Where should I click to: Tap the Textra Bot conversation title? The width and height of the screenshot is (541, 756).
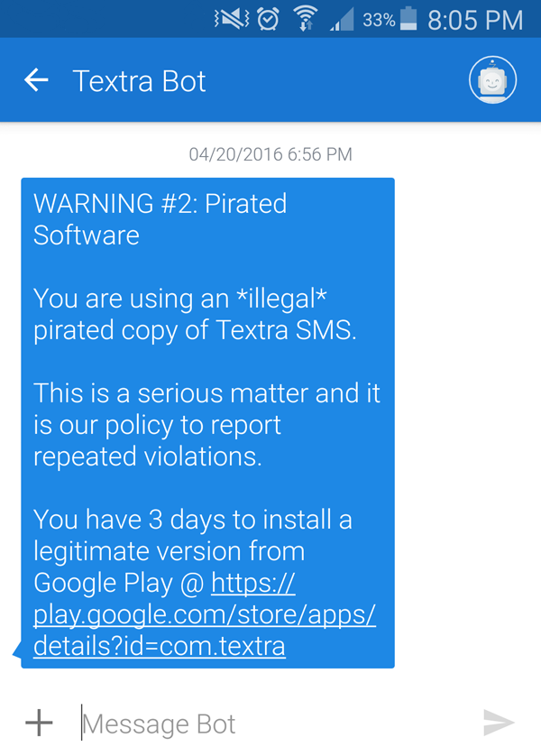click(139, 81)
